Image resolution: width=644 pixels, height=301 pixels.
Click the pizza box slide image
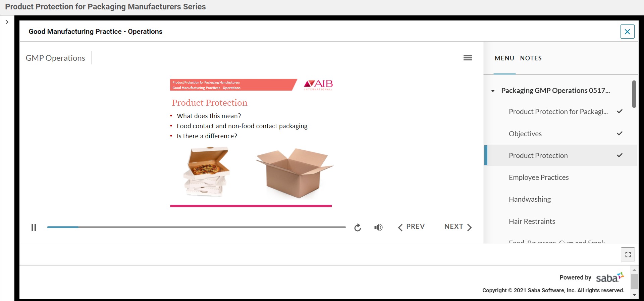click(206, 171)
